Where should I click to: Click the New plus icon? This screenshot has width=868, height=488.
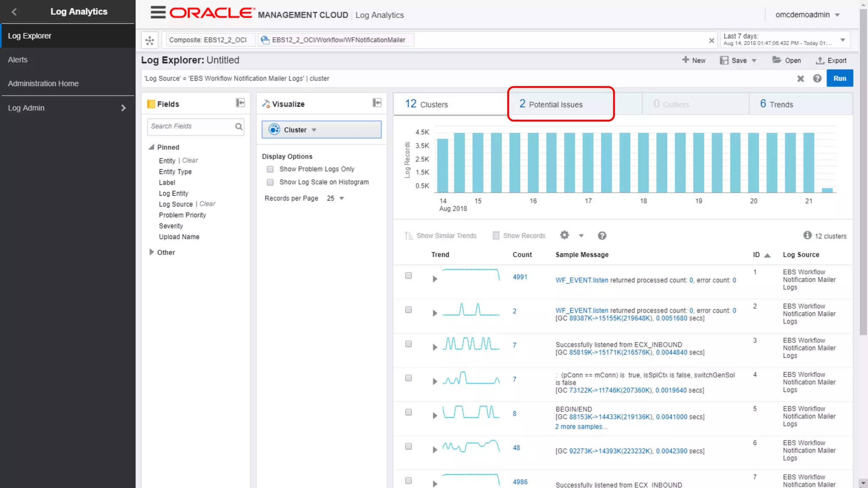pos(685,60)
